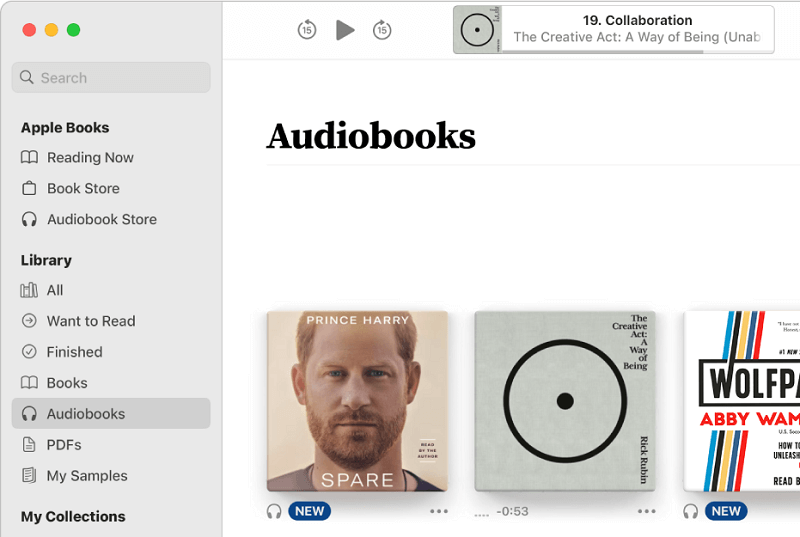Open the Book Store sidebar item
The width and height of the screenshot is (800, 537).
[x=83, y=188]
